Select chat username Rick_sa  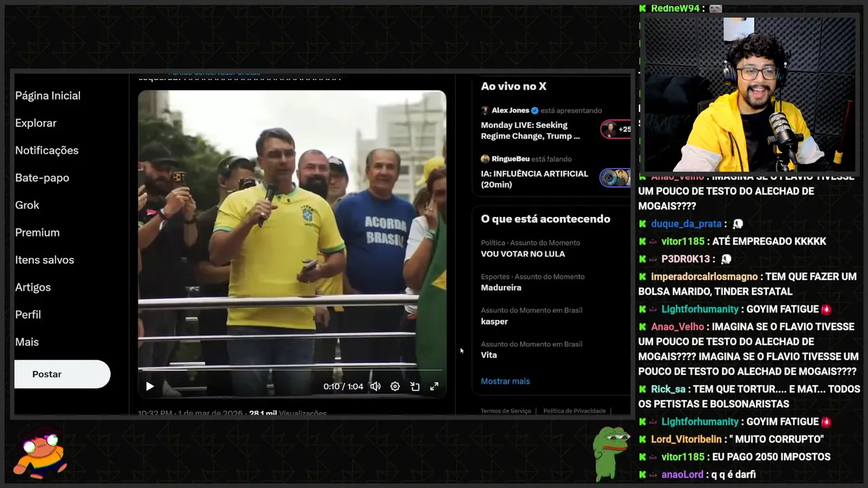(669, 389)
